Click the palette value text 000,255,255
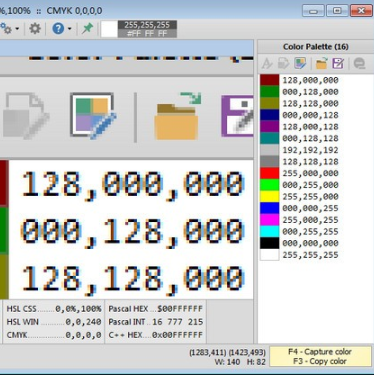 [x=310, y=232]
